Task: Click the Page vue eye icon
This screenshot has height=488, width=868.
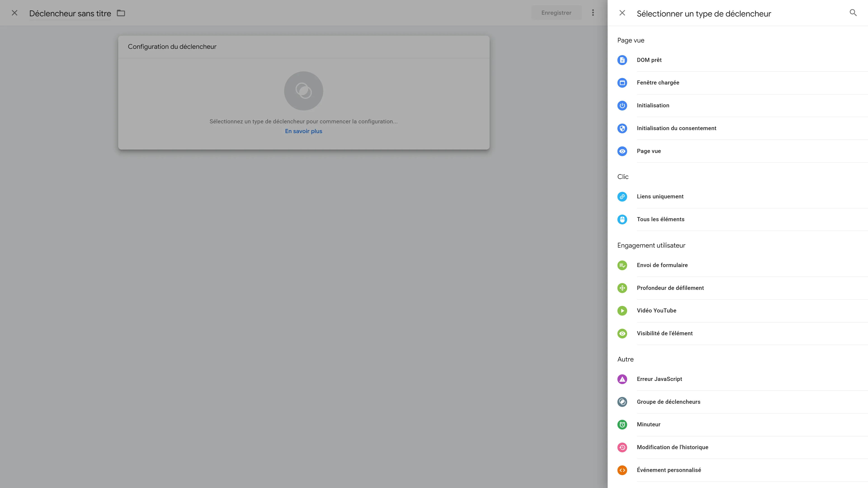Action: [x=622, y=151]
